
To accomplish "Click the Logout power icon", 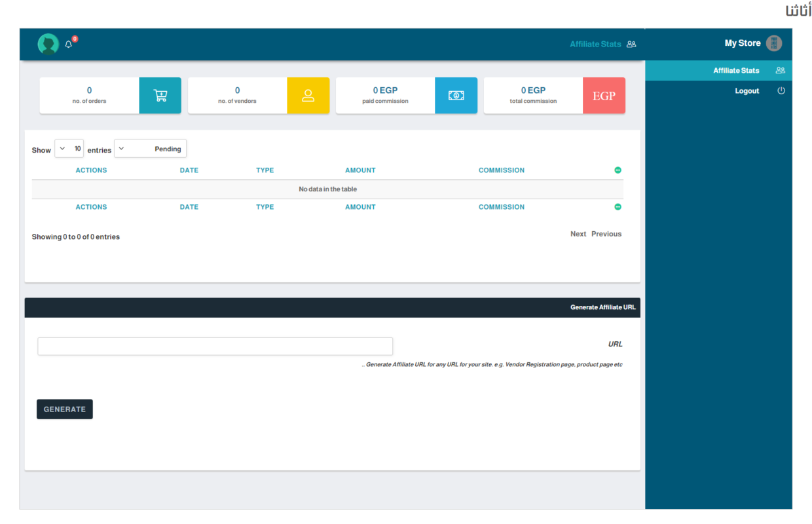I will pyautogui.click(x=781, y=90).
